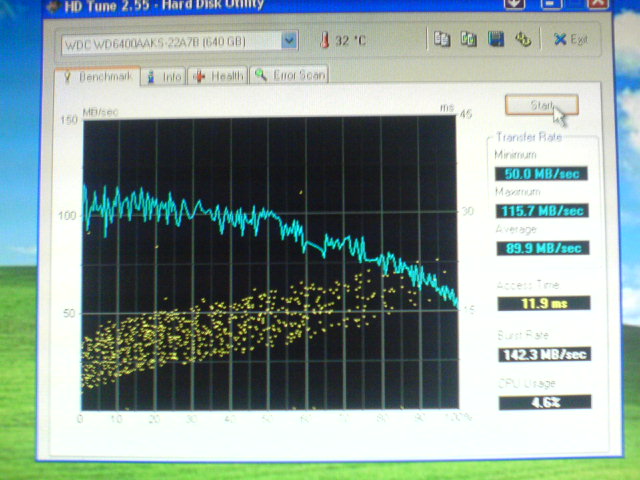Open the Options icon in the toolbar
The width and height of the screenshot is (640, 480).
coord(522,40)
